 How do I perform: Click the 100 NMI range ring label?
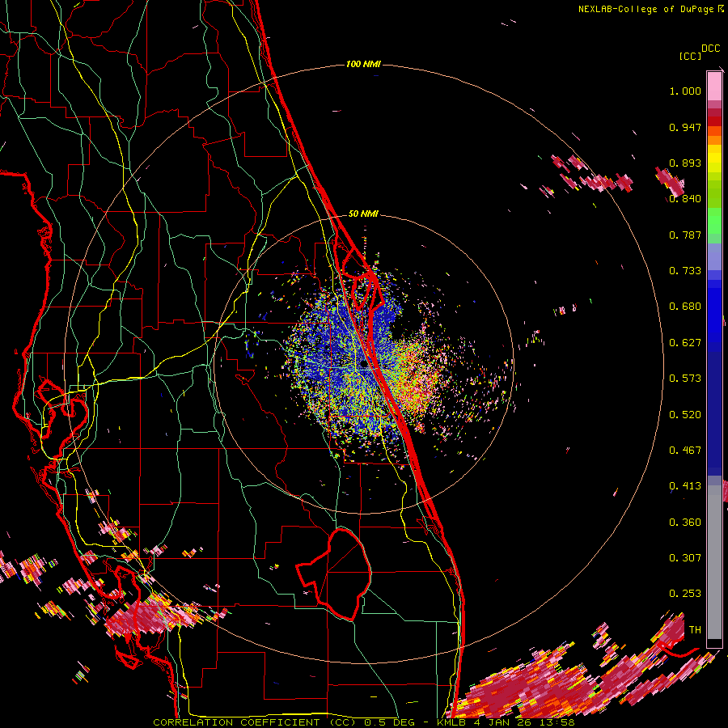pyautogui.click(x=363, y=64)
